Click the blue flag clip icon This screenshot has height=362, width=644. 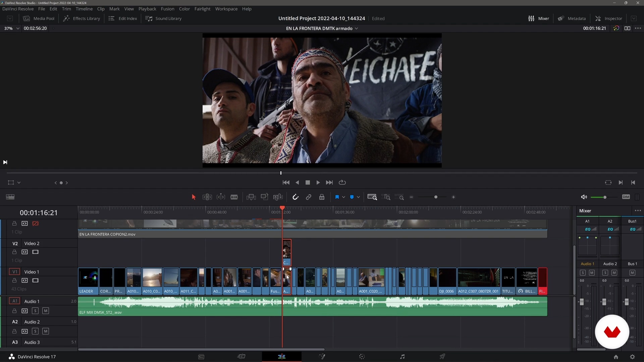[337, 197]
